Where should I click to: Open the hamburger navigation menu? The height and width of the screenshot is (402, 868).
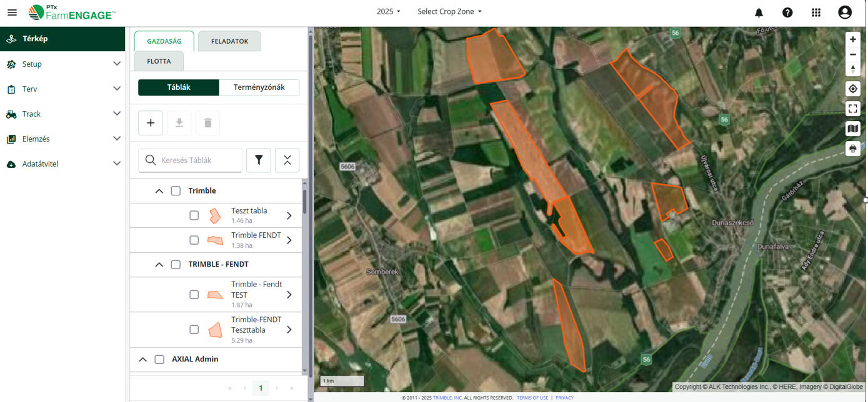(x=12, y=12)
